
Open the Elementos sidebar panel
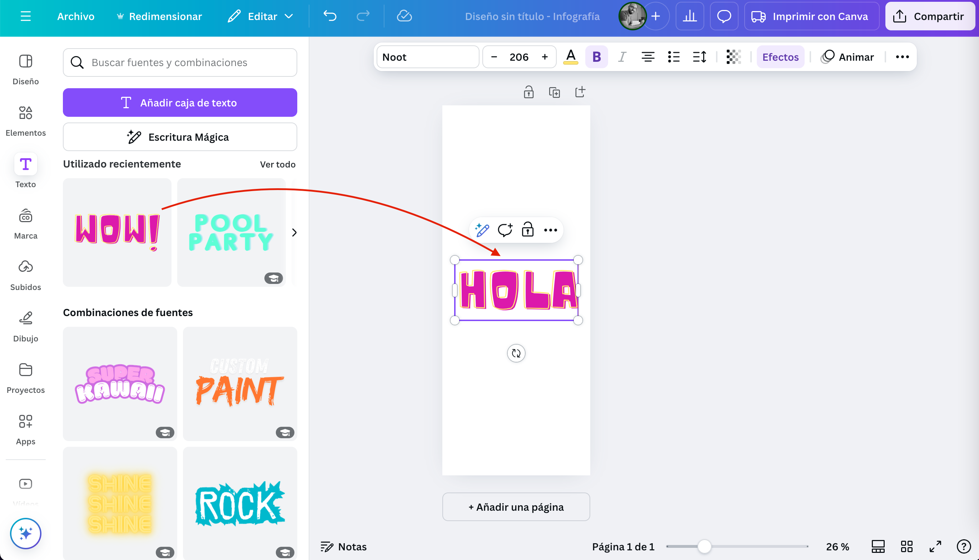point(25,120)
